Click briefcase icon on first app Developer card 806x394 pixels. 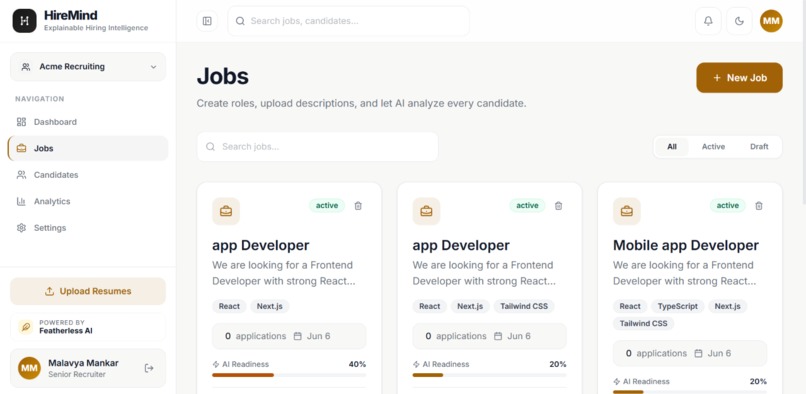226,211
